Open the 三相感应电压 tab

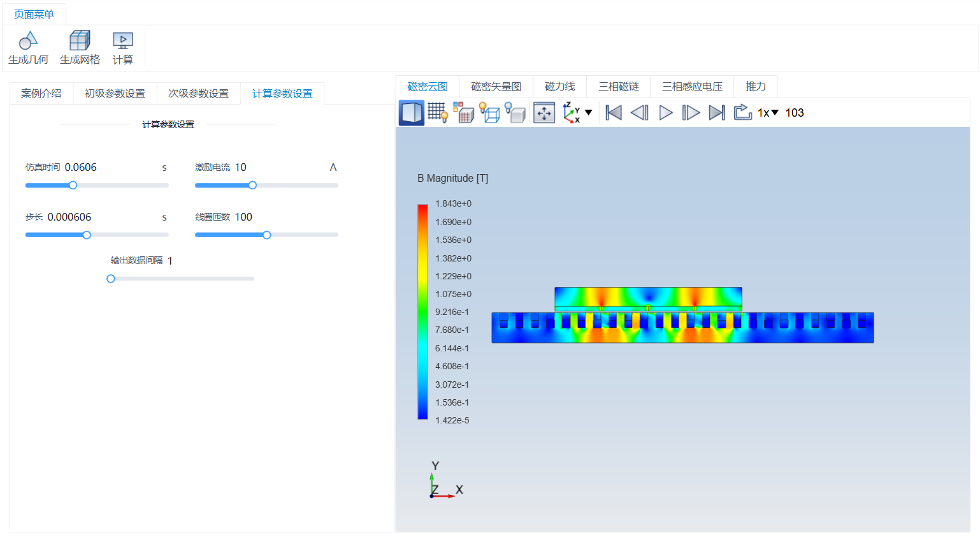pos(692,86)
